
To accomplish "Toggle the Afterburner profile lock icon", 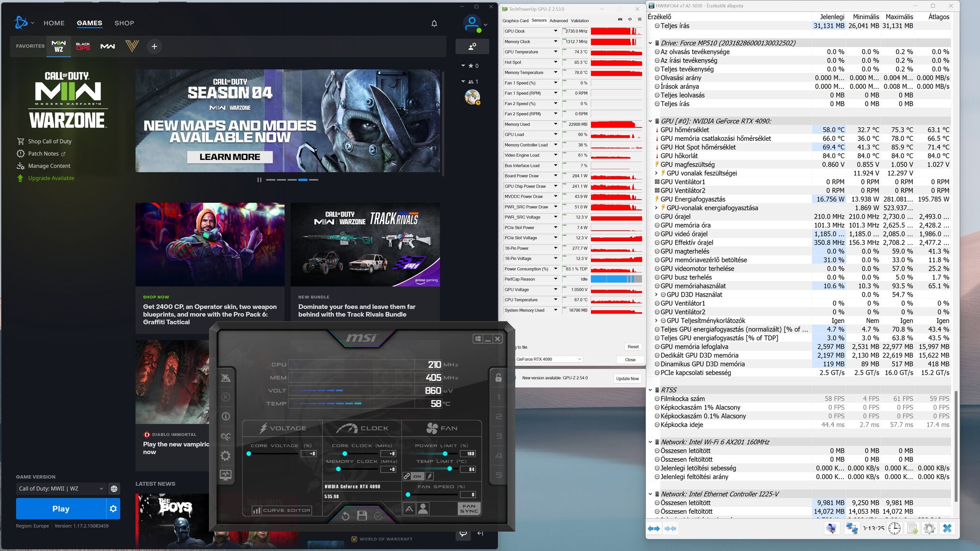I will [x=498, y=377].
